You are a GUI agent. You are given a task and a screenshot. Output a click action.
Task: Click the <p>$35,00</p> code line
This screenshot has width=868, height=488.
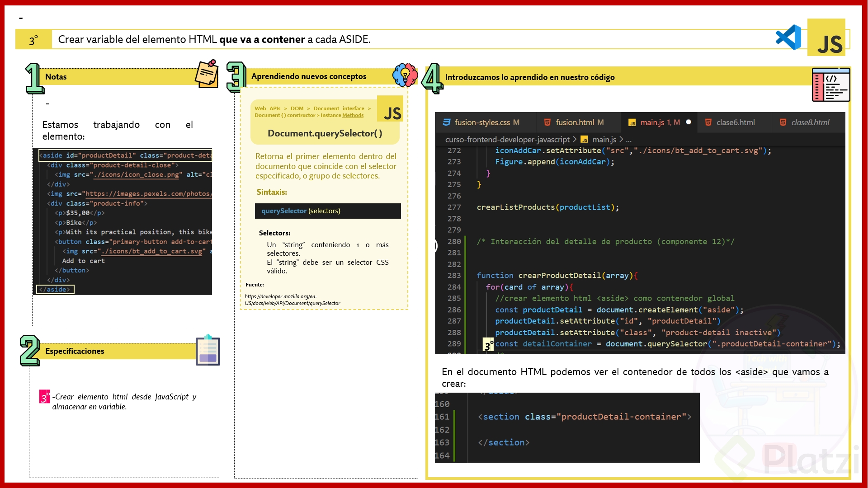click(80, 213)
